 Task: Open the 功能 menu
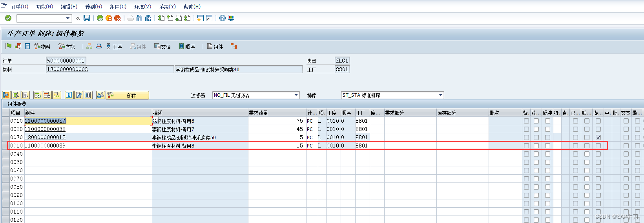click(44, 7)
